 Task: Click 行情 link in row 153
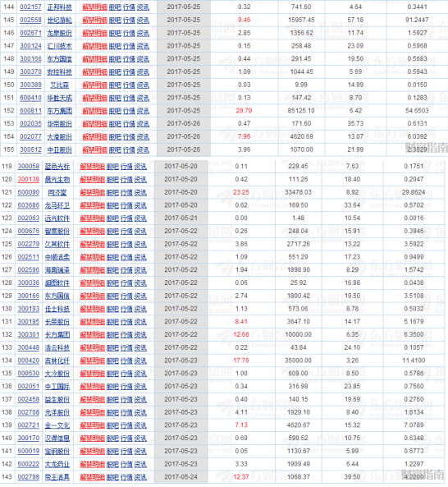pyautogui.click(x=129, y=124)
